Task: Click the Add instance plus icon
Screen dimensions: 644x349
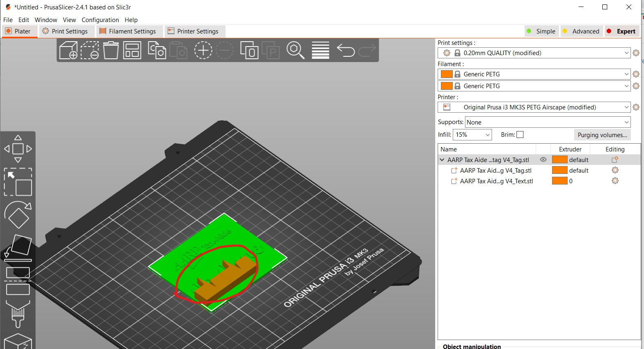Action: [203, 50]
